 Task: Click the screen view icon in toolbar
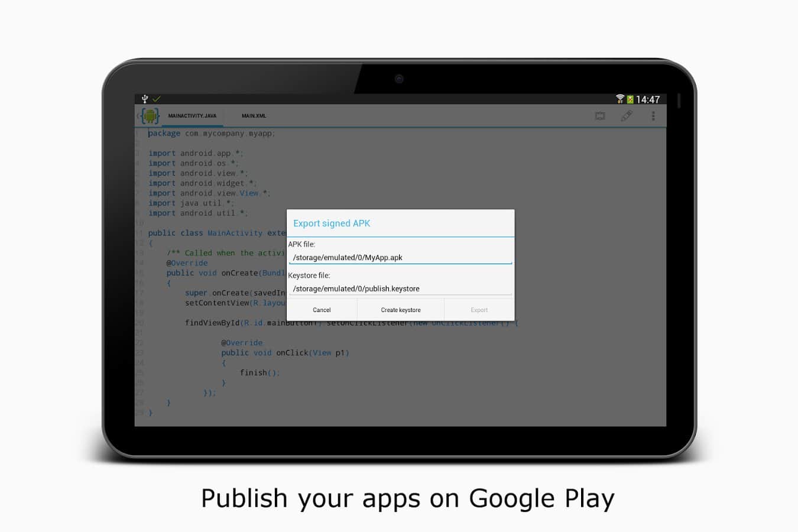[x=600, y=116]
